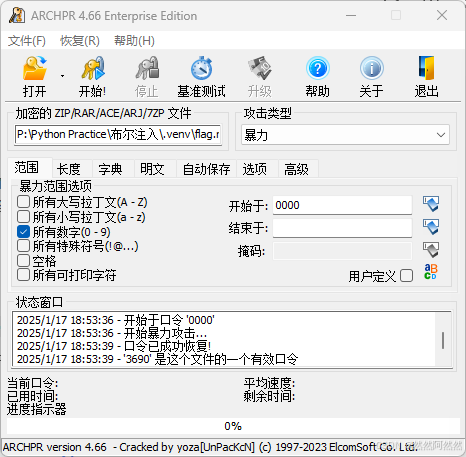
Task: Open the 帮助(H) menu
Action: tap(134, 41)
